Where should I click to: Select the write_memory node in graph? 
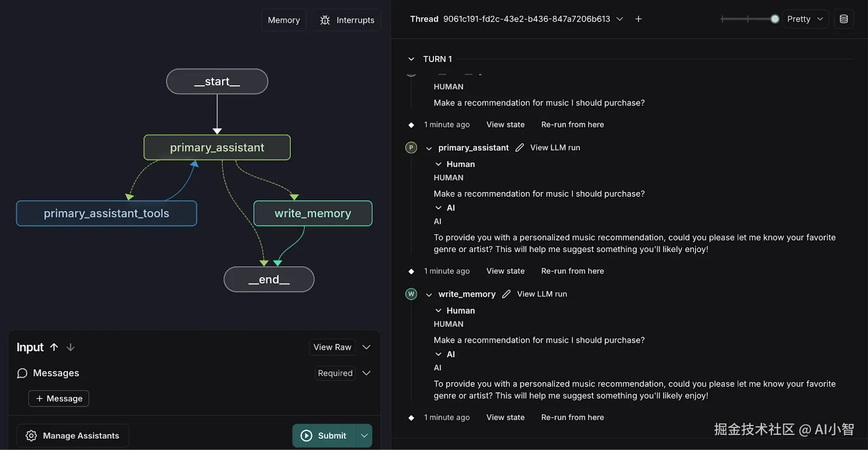[312, 214]
